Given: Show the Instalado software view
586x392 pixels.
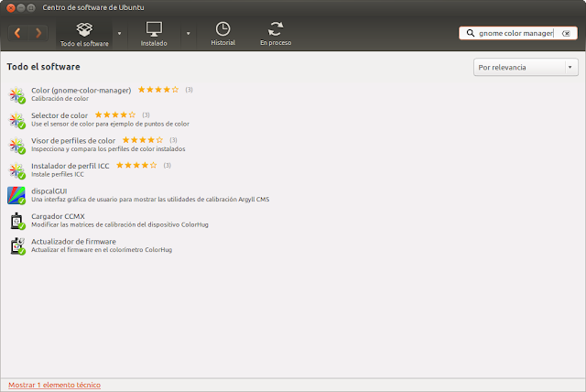Looking at the screenshot, I should coord(154,34).
